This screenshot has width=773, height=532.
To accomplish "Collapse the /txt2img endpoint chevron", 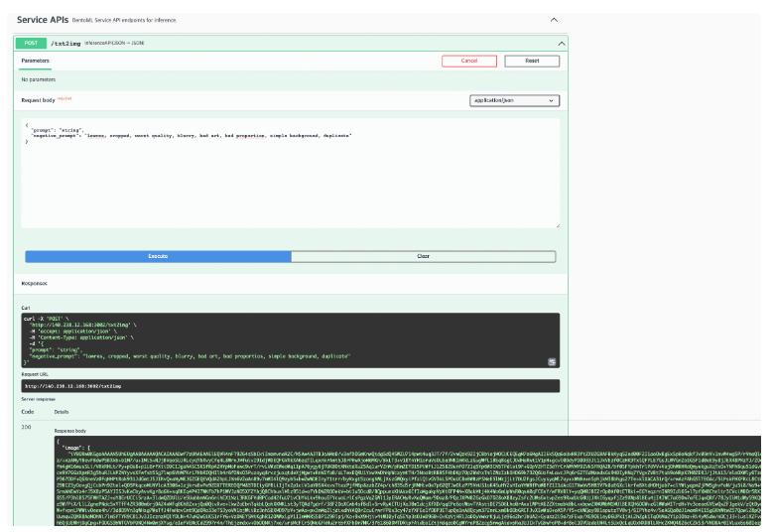I will tap(561, 44).
